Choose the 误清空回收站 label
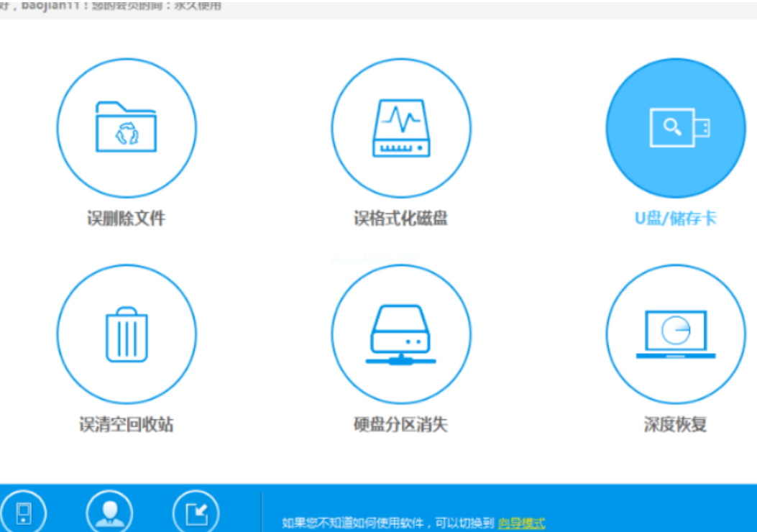Screen dimensions: 757x532 (x=126, y=424)
